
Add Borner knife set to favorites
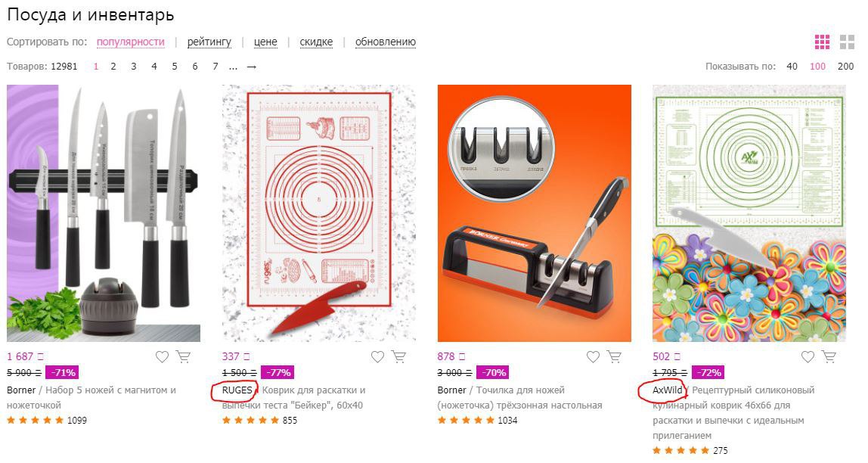162,356
